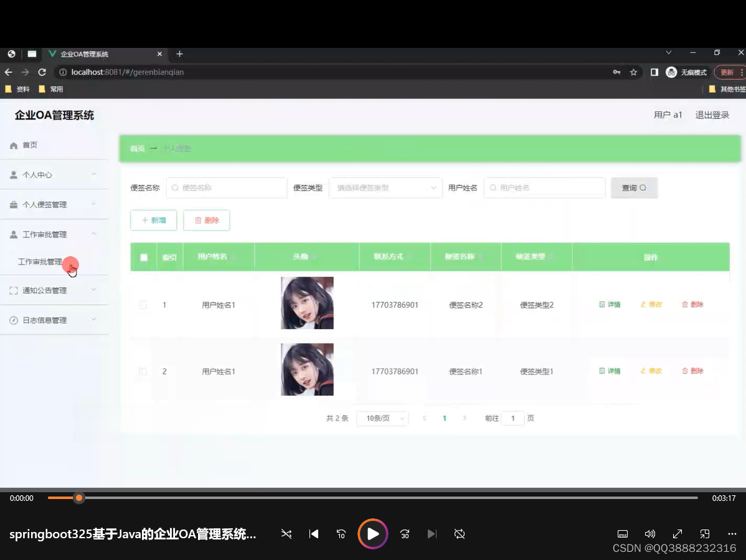Viewport: 746px width, 560px height.
Task: Click the 新增 add button
Action: tap(153, 220)
